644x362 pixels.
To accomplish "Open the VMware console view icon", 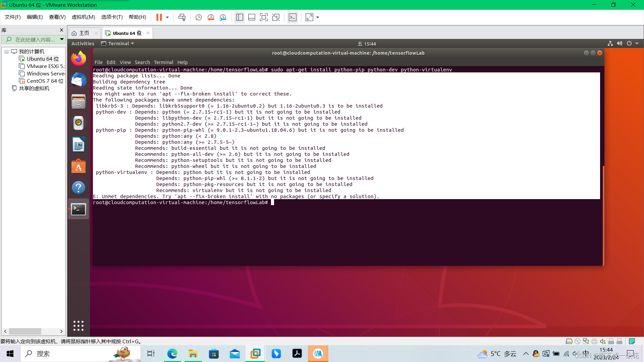I will [x=292, y=17].
